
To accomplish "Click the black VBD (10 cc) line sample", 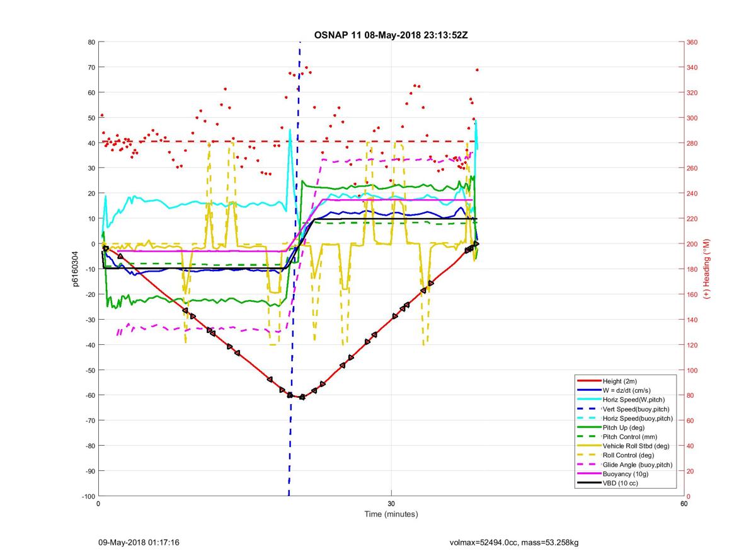I will point(588,483).
